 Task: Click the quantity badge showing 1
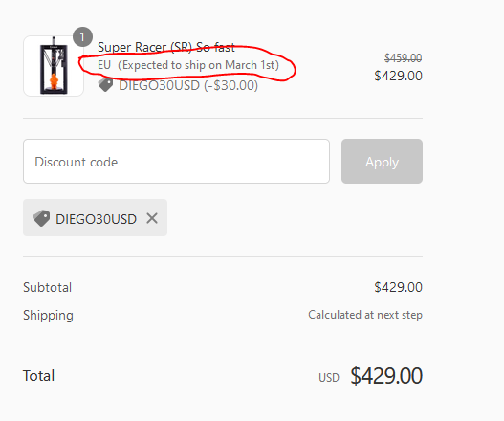click(82, 37)
